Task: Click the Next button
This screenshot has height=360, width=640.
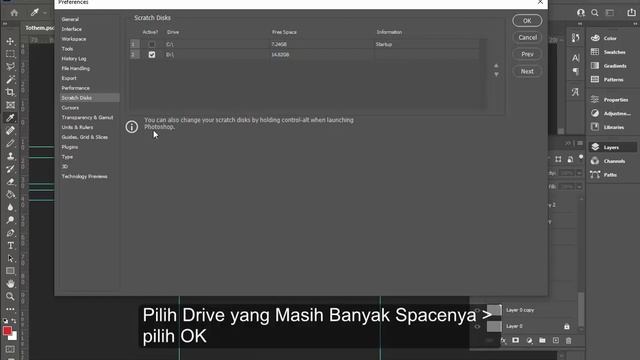Action: click(527, 71)
